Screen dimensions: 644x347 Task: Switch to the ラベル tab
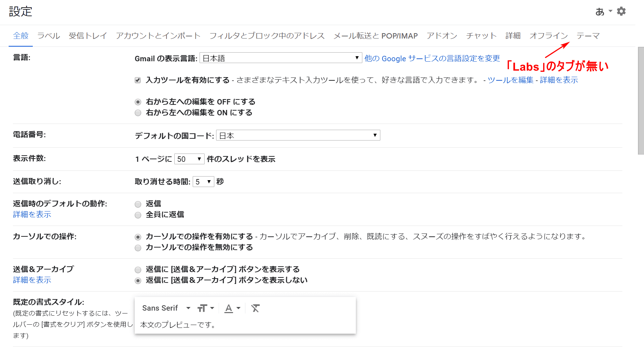point(49,36)
